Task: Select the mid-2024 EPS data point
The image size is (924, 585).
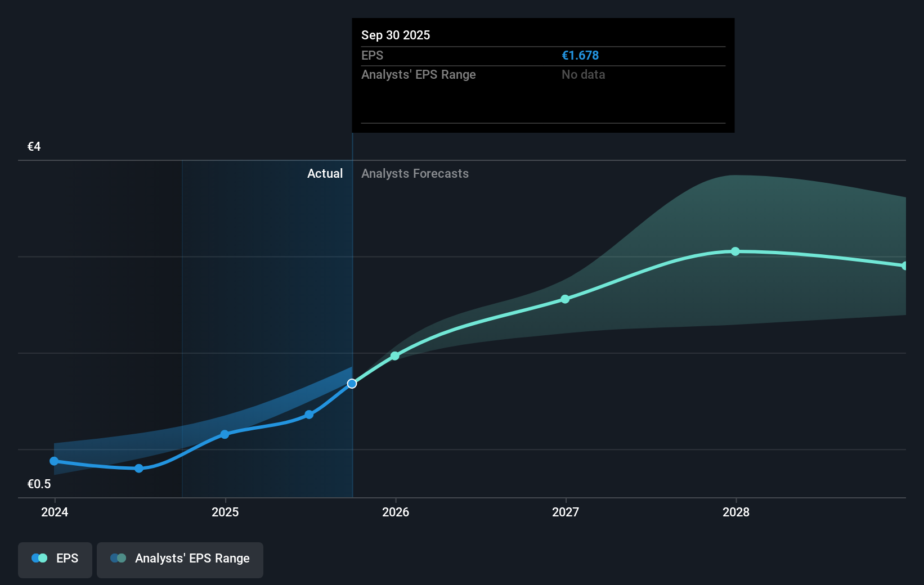Action: coord(139,469)
